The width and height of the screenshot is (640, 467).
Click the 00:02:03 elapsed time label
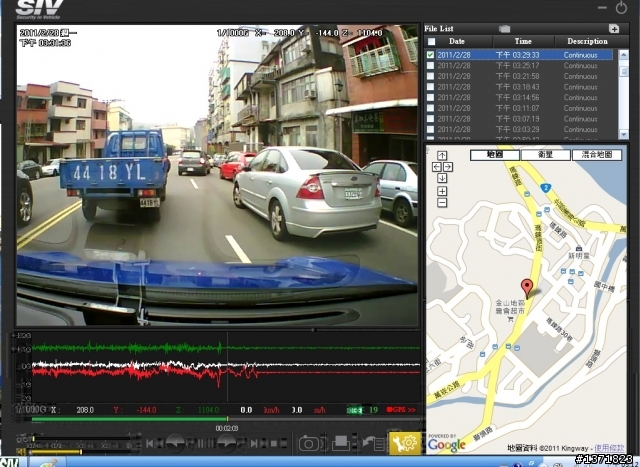coord(227,428)
